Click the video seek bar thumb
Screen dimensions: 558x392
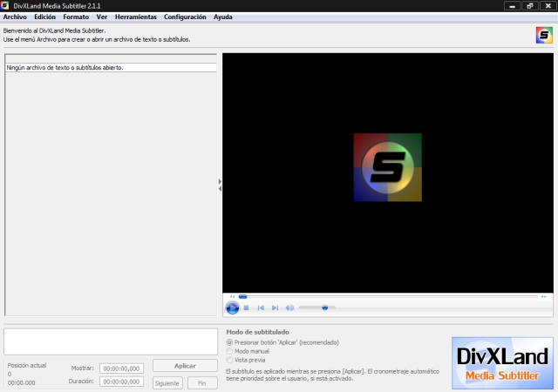tap(242, 296)
